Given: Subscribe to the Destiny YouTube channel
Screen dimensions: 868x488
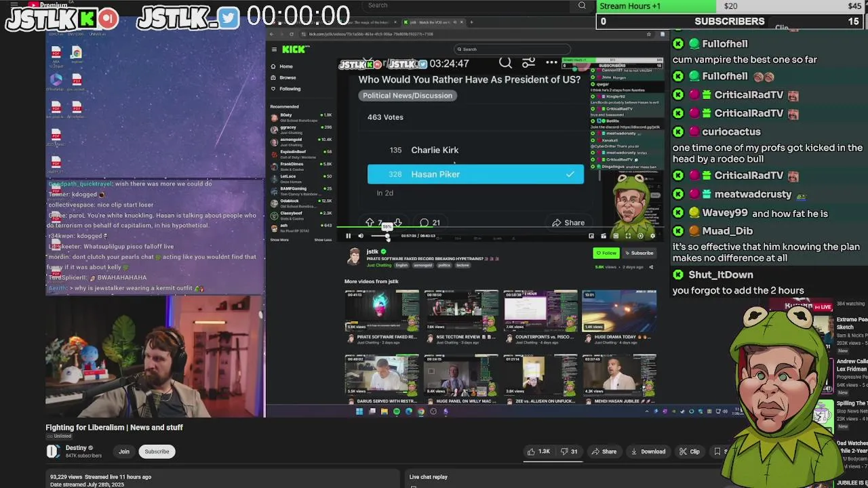Looking at the screenshot, I should [x=157, y=451].
